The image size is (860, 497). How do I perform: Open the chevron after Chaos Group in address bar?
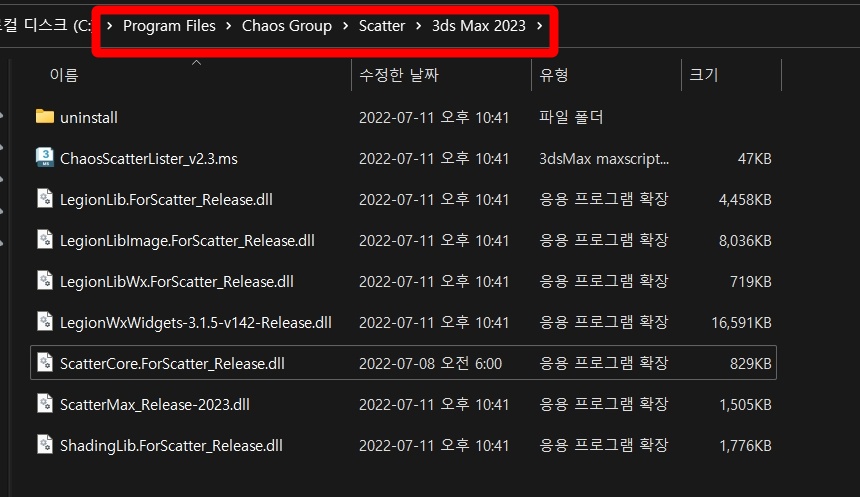[x=346, y=25]
